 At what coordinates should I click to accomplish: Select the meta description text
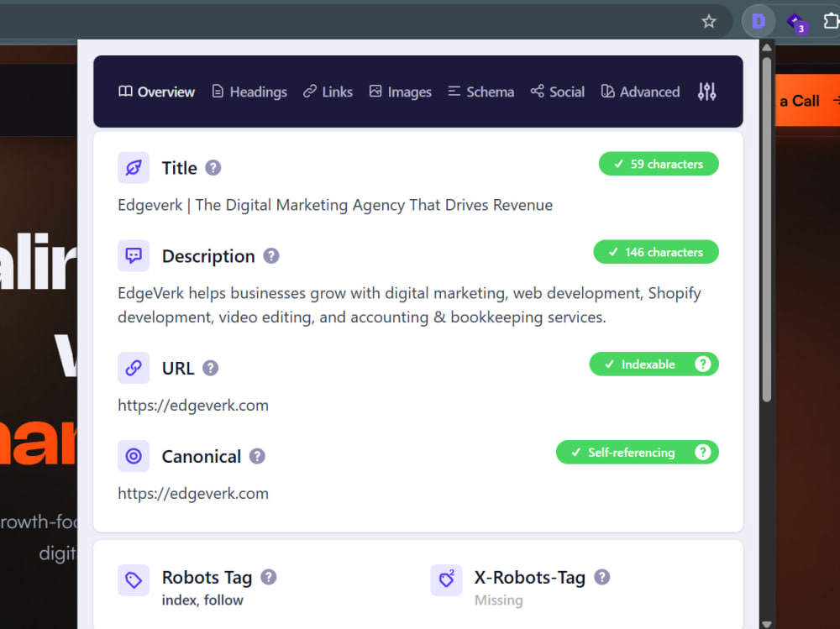coord(409,305)
